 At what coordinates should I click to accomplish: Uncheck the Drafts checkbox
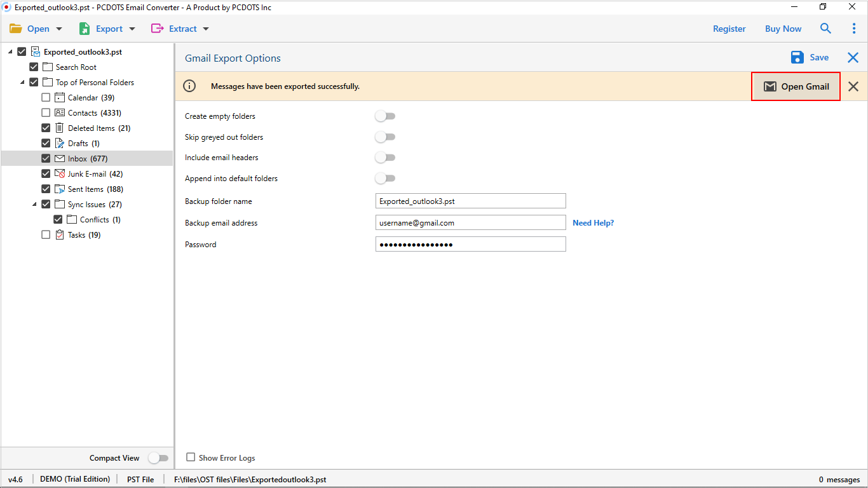[x=46, y=143]
